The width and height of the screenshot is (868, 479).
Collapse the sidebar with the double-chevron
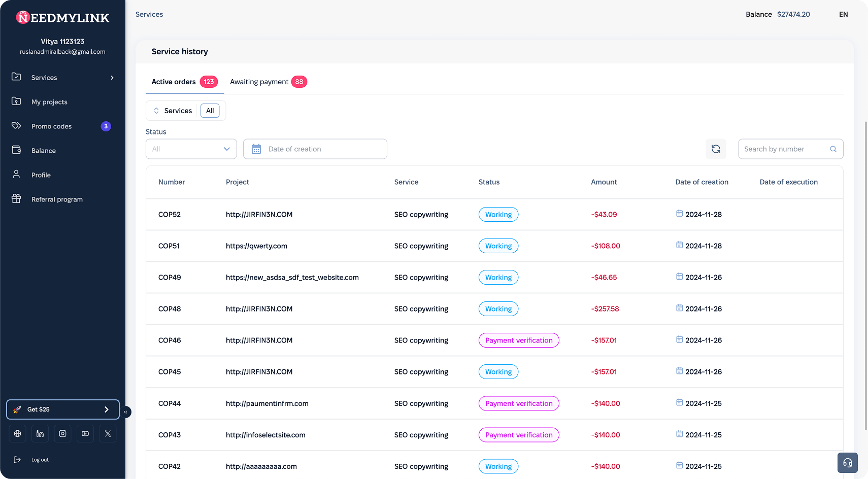point(125,412)
